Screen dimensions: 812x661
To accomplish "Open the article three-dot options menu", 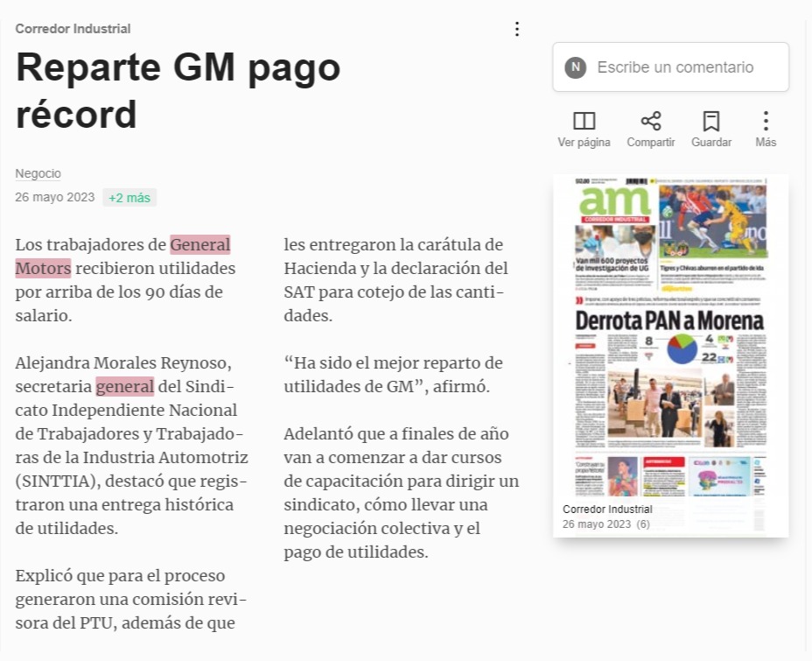I will click(517, 29).
